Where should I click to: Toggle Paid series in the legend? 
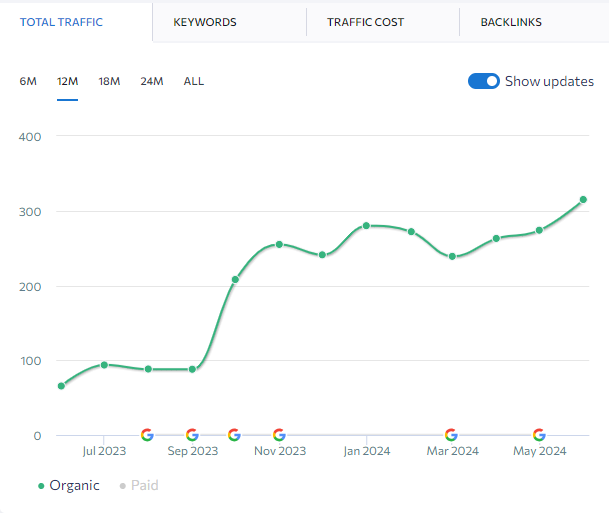point(139,486)
